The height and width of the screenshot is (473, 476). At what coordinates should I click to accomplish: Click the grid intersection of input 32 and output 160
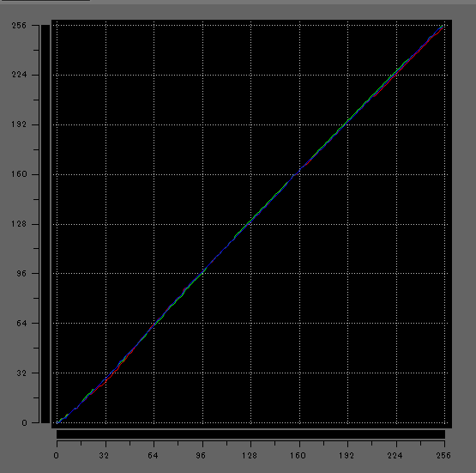(106, 174)
